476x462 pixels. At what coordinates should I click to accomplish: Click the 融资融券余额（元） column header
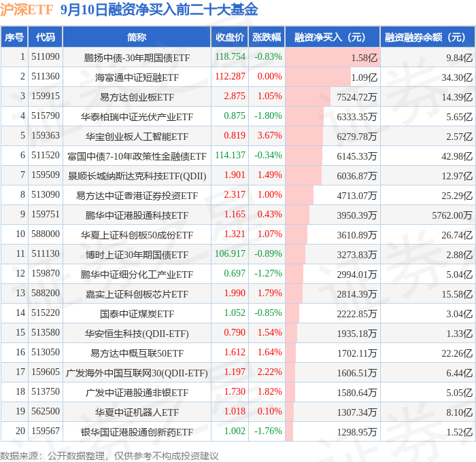(x=428, y=37)
